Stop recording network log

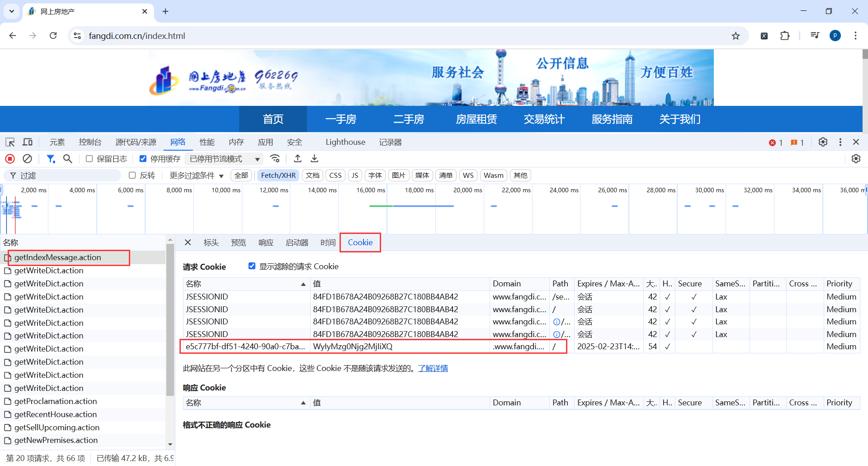click(10, 159)
